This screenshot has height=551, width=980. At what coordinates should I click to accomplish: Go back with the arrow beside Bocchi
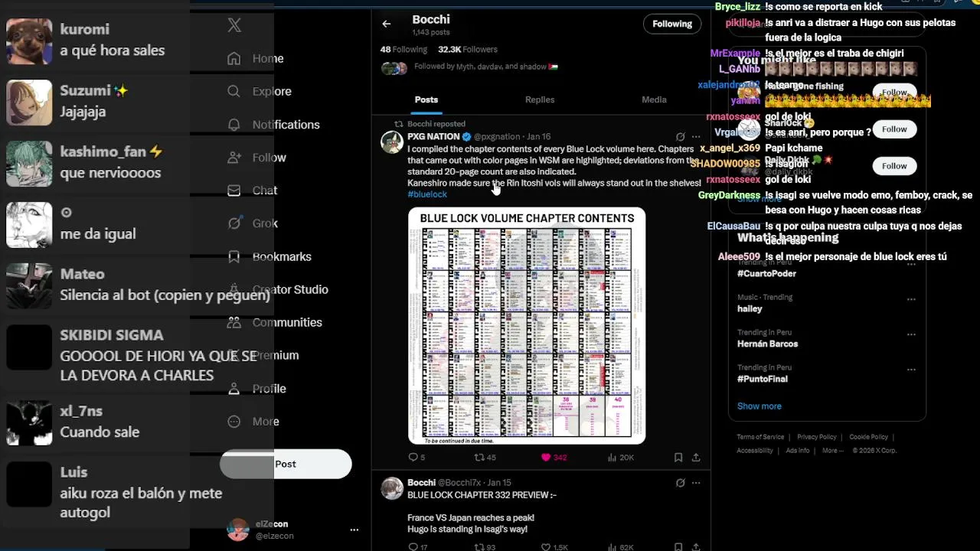[387, 24]
